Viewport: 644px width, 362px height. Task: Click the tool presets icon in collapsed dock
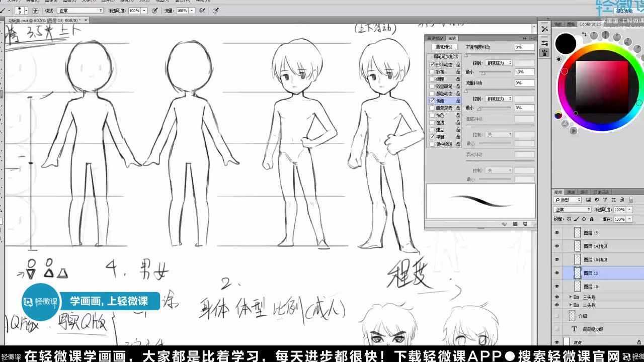(545, 29)
